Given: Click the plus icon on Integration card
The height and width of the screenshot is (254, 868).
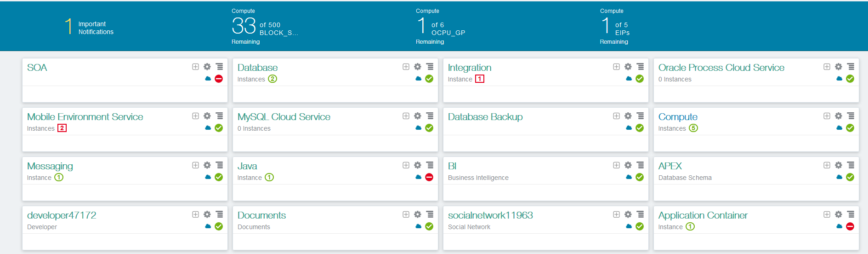Looking at the screenshot, I should tap(617, 67).
